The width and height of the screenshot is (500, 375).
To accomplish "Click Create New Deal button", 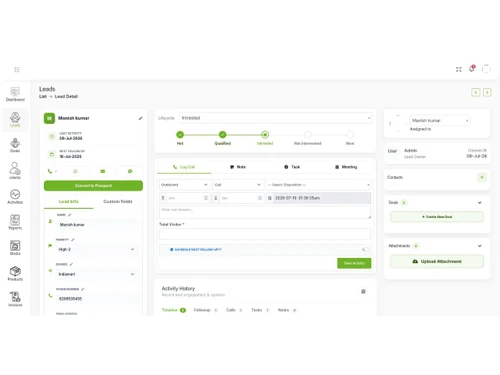I will tap(437, 217).
